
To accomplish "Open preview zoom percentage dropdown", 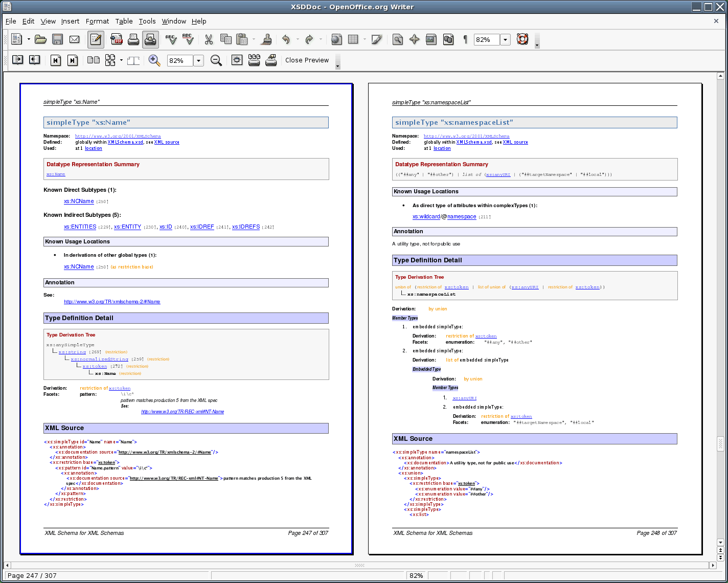I will (x=198, y=60).
